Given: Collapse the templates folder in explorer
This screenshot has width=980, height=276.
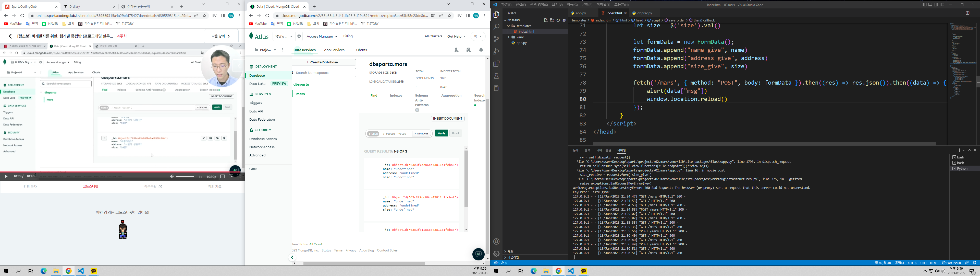Looking at the screenshot, I should [x=508, y=26].
